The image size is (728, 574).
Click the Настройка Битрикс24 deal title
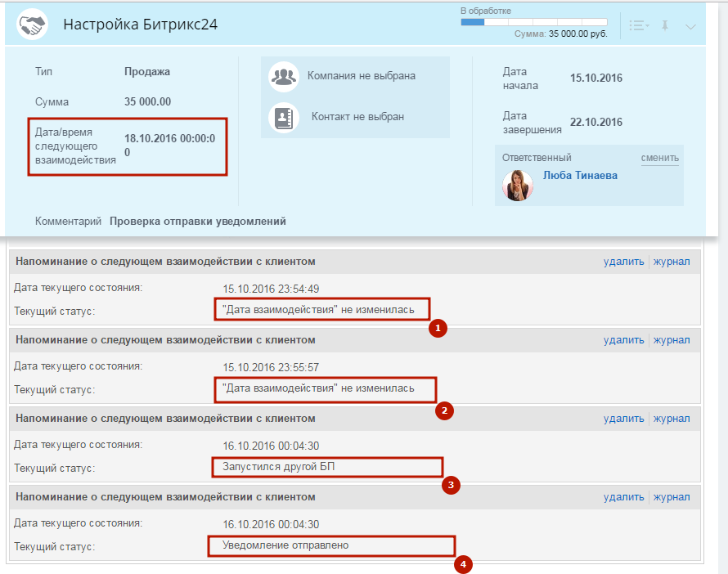tap(140, 25)
